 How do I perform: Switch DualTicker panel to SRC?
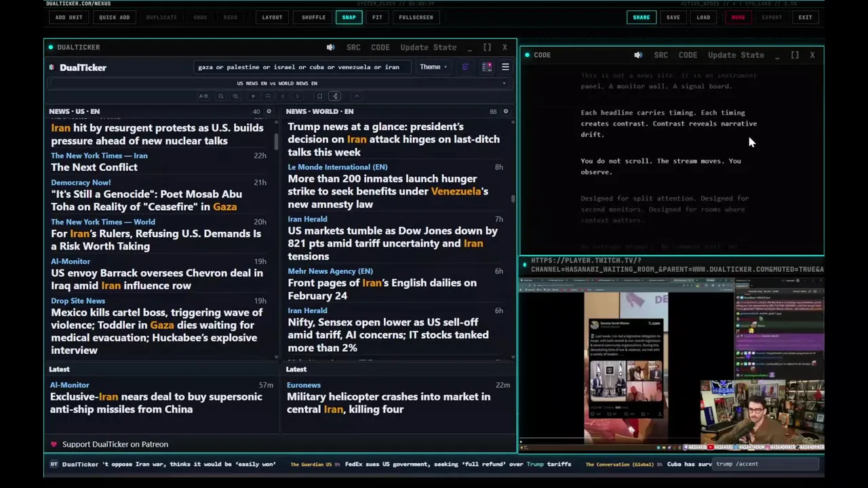[353, 47]
